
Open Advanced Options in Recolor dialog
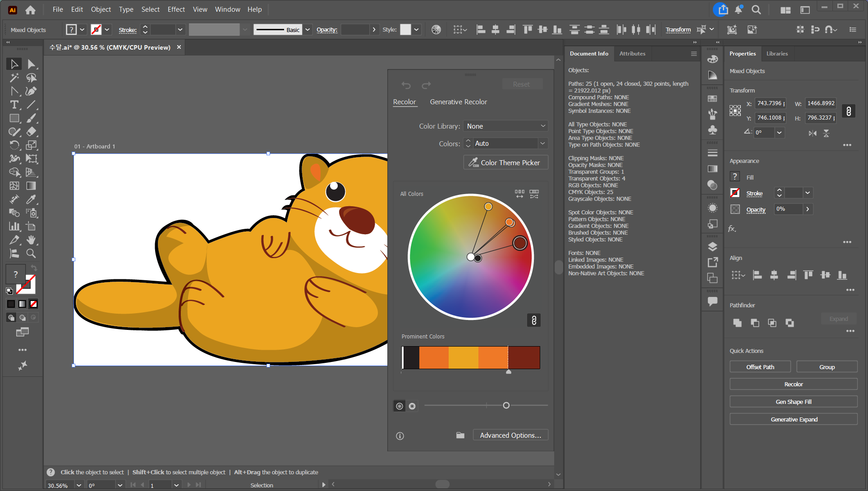pyautogui.click(x=510, y=435)
